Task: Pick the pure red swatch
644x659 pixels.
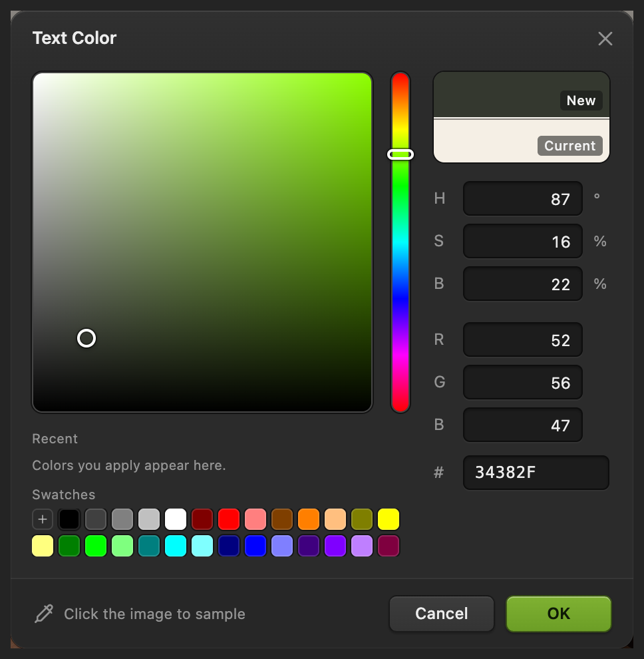Action: (229, 519)
